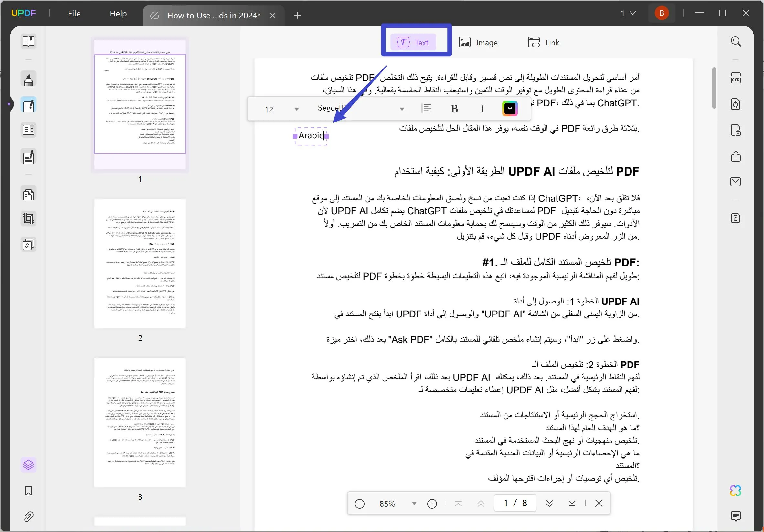Close the How to Use document tab
The image size is (764, 532).
tap(272, 16)
